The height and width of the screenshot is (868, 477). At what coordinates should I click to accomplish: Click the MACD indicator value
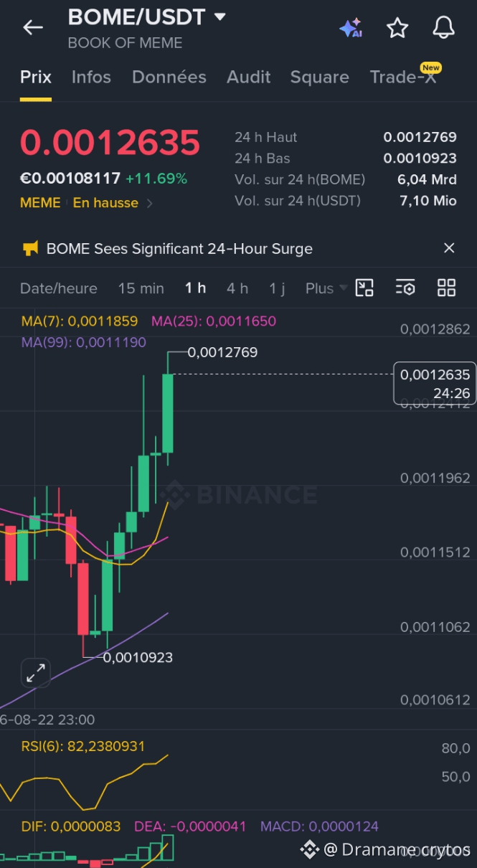coord(319,826)
